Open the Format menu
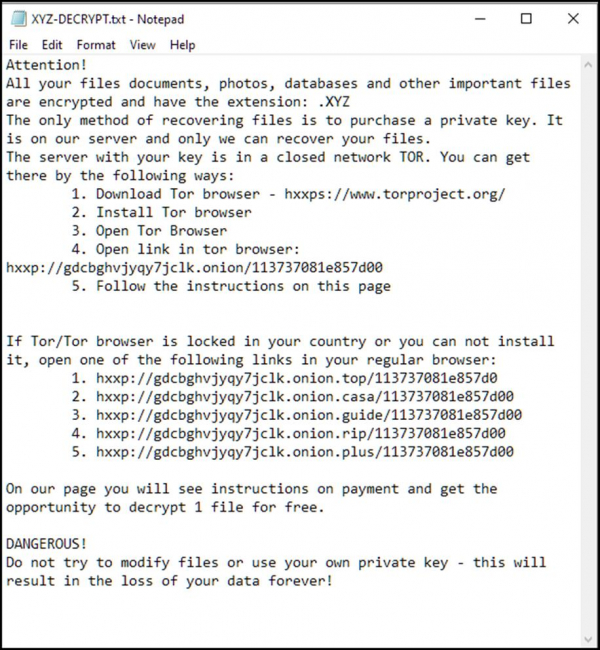Viewport: 600px width, 650px height. [96, 45]
